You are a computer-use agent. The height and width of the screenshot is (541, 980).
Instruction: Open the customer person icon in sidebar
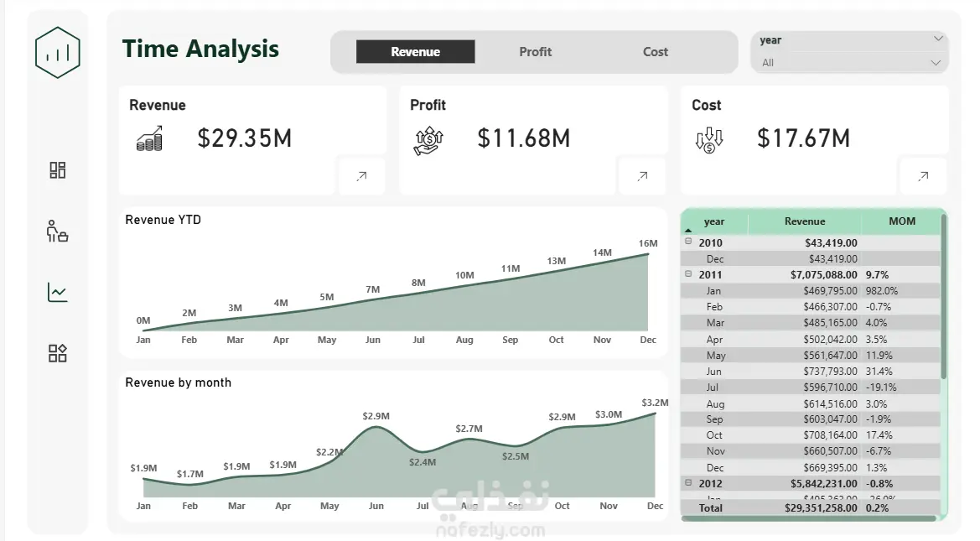point(58,231)
